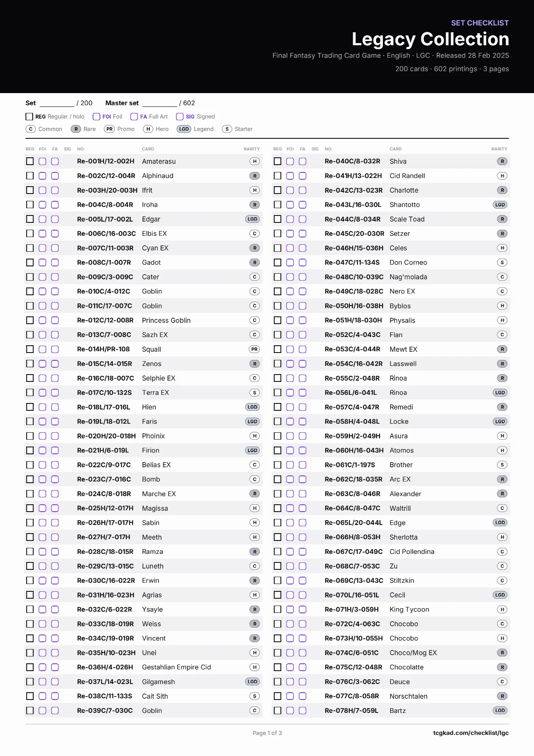Click the 'Choco/Mog EX' card name

pyautogui.click(x=413, y=653)
